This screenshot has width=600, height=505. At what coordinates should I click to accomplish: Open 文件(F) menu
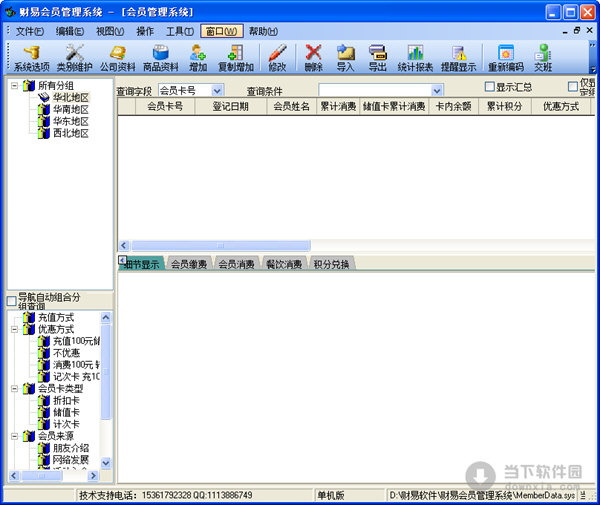(30, 31)
